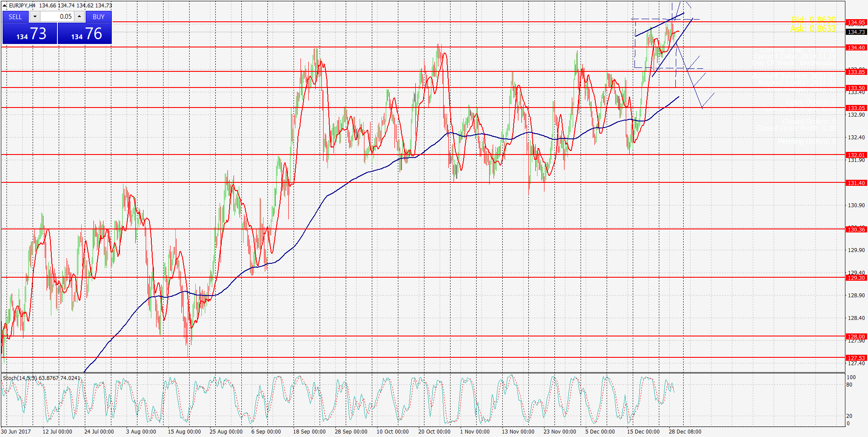868x437 pixels.
Task: Click the 130.90 price axis label
Action: [856, 205]
